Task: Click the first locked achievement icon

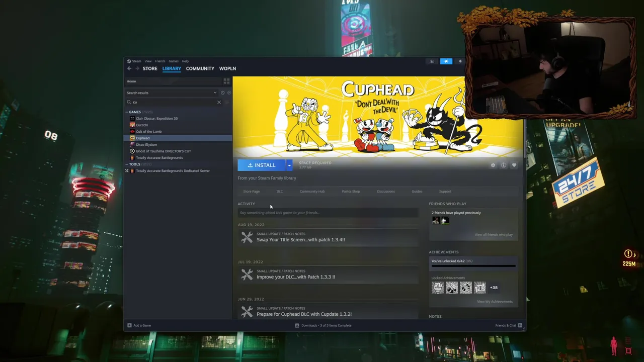Action: click(438, 288)
